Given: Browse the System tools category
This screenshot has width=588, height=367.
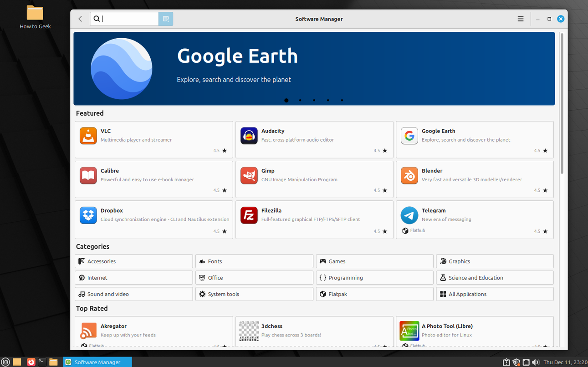Looking at the screenshot, I should pyautogui.click(x=254, y=294).
